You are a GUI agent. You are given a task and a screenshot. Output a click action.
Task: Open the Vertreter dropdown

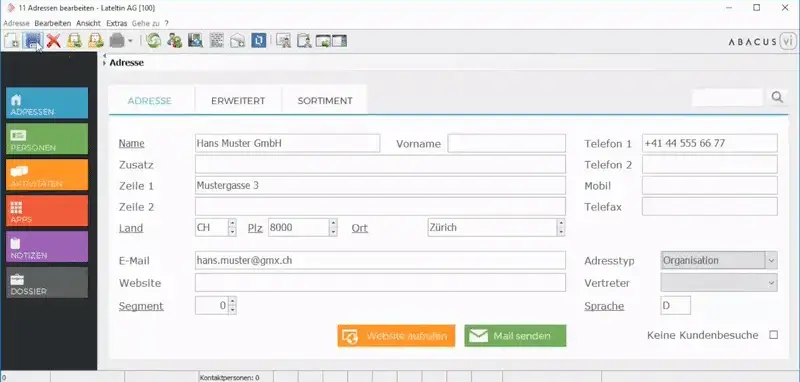tap(719, 283)
